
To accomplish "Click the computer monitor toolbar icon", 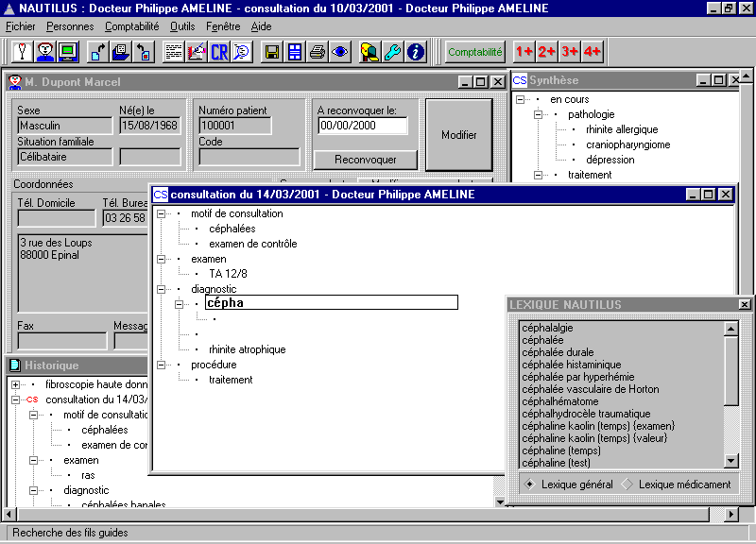I will point(68,52).
